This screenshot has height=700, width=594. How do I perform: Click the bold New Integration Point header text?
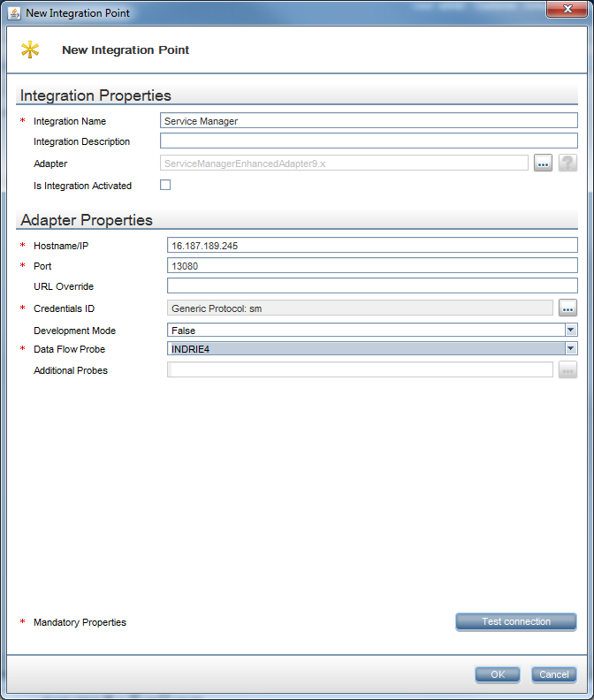coord(126,50)
